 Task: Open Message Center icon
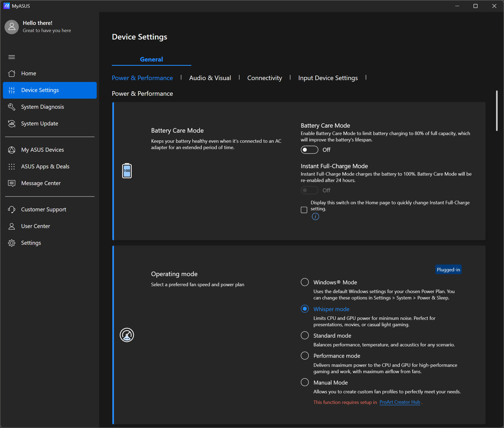click(x=12, y=183)
